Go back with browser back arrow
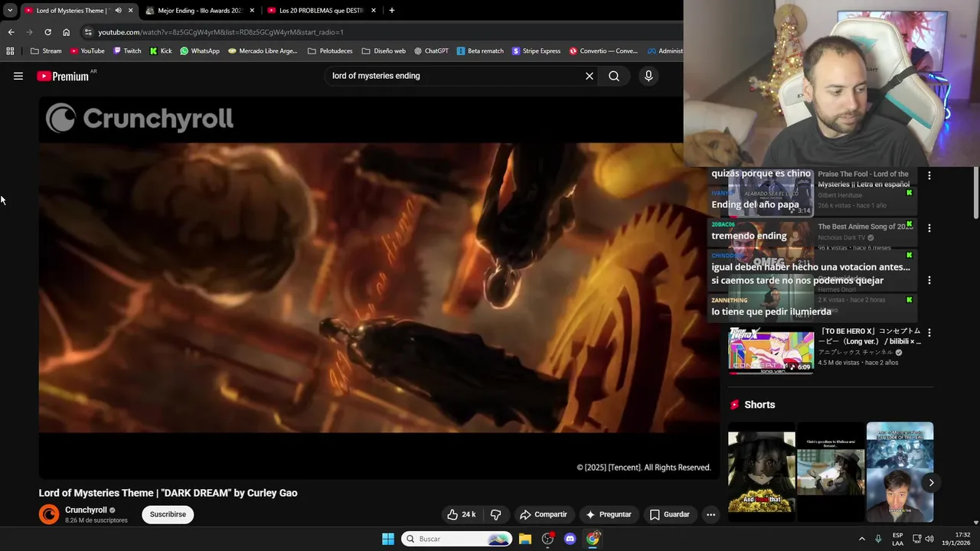The image size is (980, 551). pyautogui.click(x=11, y=32)
